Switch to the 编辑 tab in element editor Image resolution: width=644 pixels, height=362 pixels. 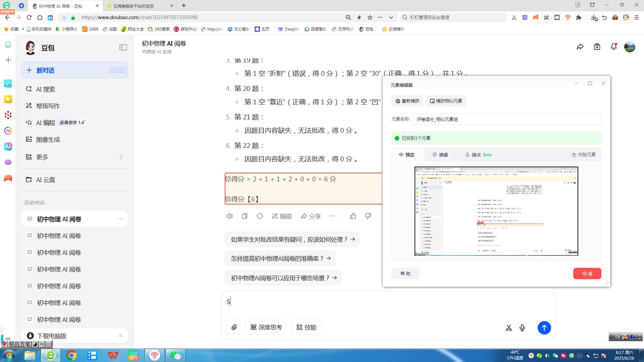[x=440, y=155]
